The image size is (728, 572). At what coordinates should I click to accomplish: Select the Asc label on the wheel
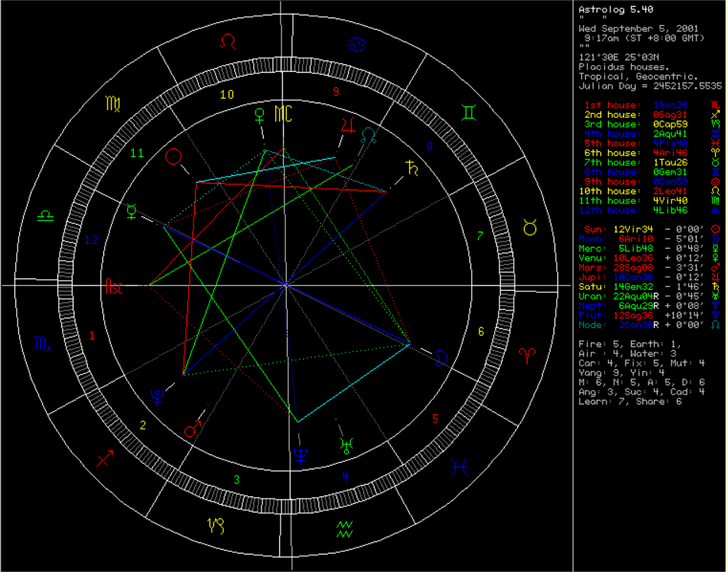point(114,287)
